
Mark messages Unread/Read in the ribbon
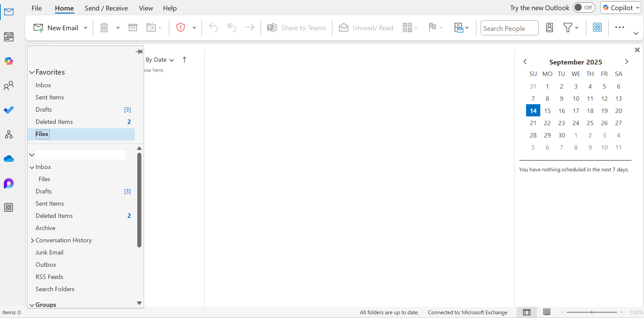(366, 27)
